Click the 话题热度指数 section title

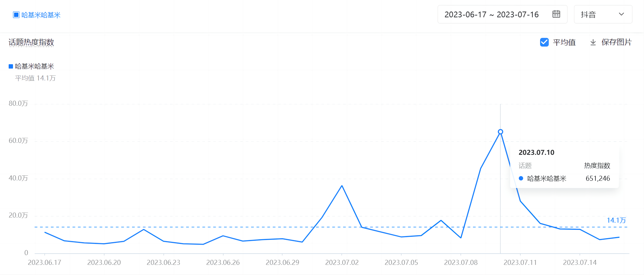[x=31, y=42]
